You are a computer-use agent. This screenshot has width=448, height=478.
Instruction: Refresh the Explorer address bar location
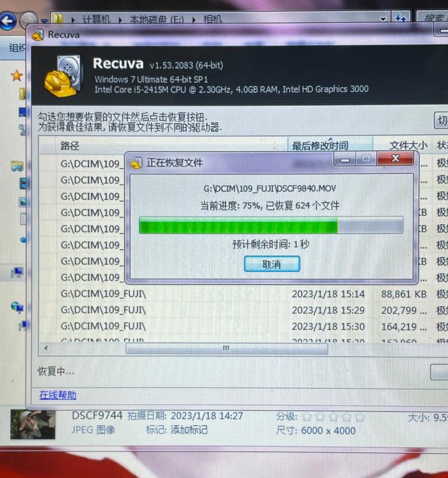pyautogui.click(x=400, y=18)
